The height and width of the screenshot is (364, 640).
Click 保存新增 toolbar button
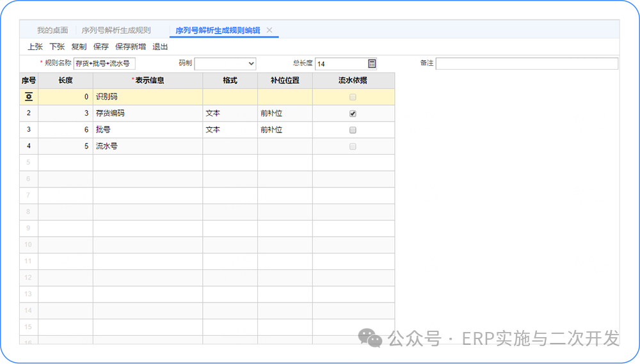point(131,47)
